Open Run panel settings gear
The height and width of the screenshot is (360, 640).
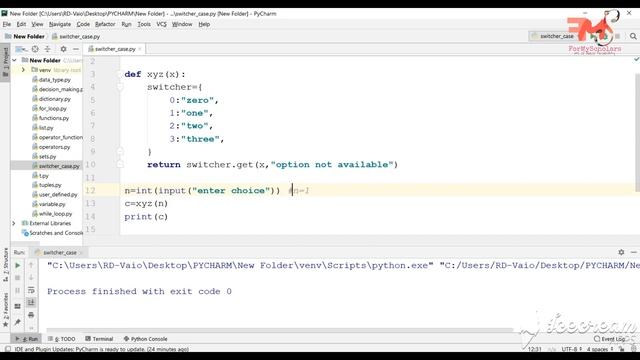(x=621, y=252)
